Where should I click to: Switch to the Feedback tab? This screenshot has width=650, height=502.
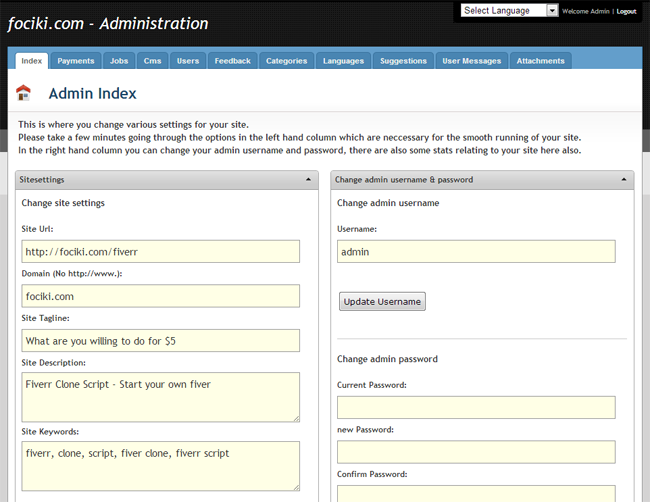(233, 61)
